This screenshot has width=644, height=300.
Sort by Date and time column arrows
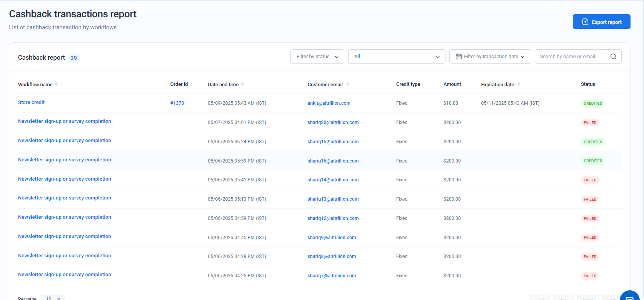tap(242, 84)
